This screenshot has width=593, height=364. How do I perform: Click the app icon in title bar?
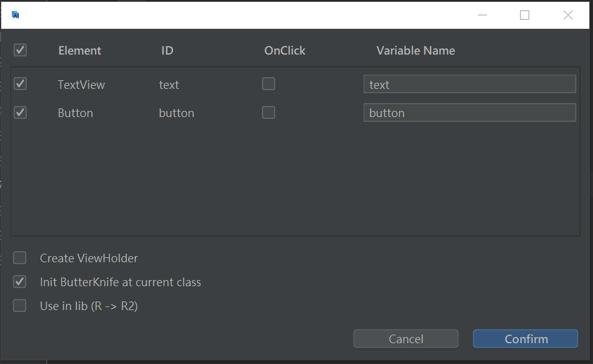pos(15,15)
